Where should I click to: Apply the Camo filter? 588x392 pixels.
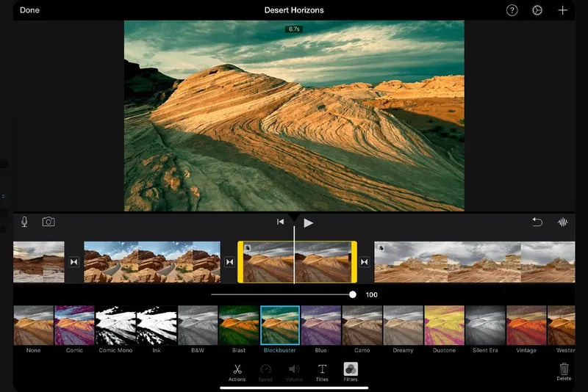coord(362,325)
